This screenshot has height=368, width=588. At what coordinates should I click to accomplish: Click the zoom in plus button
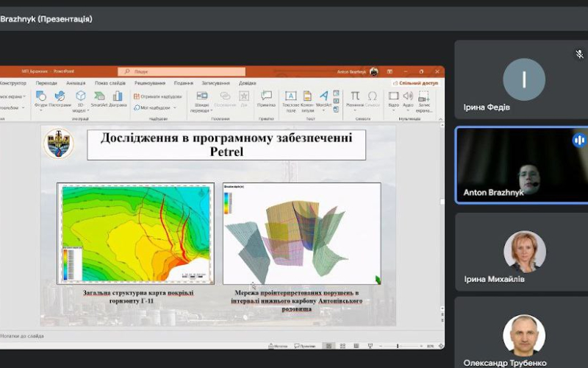420,346
